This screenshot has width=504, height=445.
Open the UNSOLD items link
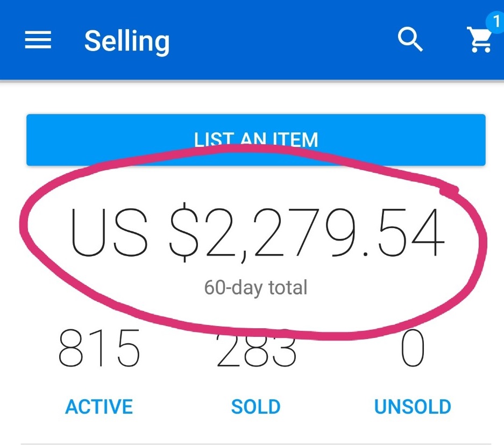[413, 407]
